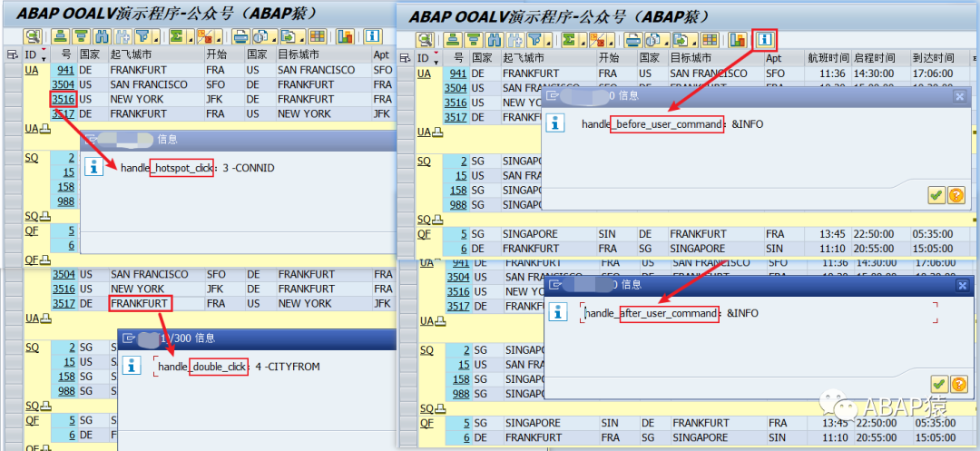
Task: Close the handle_before_user_command info dialog
Action: 960,96
